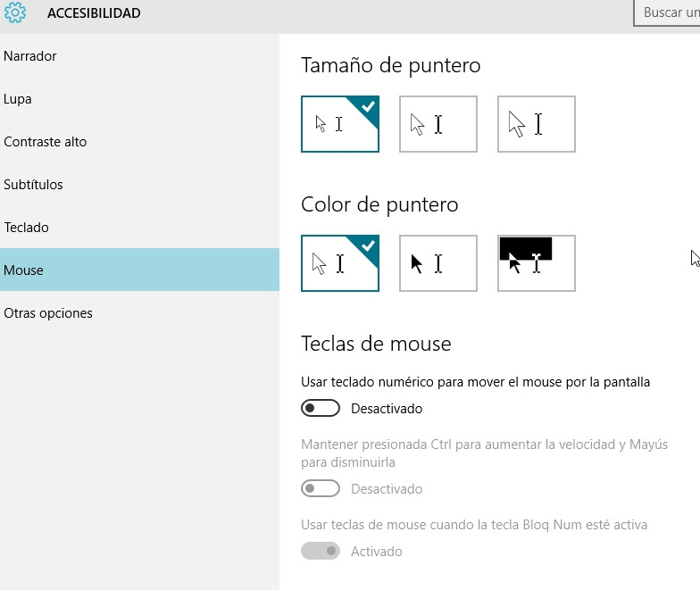Image resolution: width=700 pixels, height=590 pixels.
Task: Choose the white pointer color icon
Action: tap(340, 263)
